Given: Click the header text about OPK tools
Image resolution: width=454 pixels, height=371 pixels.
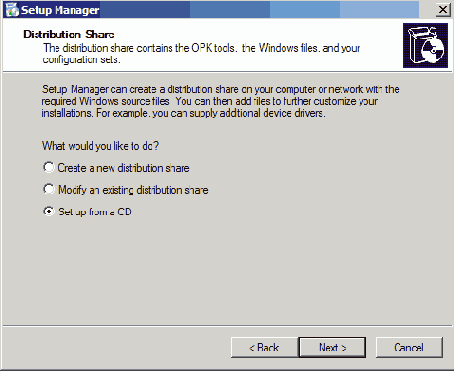Looking at the screenshot, I should (x=201, y=53).
